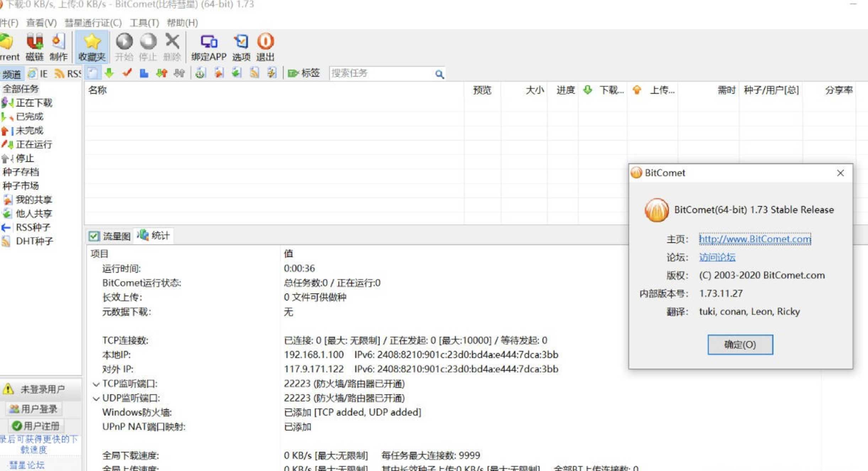Open 绑定APP bind app icon
This screenshot has width=868, height=471.
click(x=209, y=47)
